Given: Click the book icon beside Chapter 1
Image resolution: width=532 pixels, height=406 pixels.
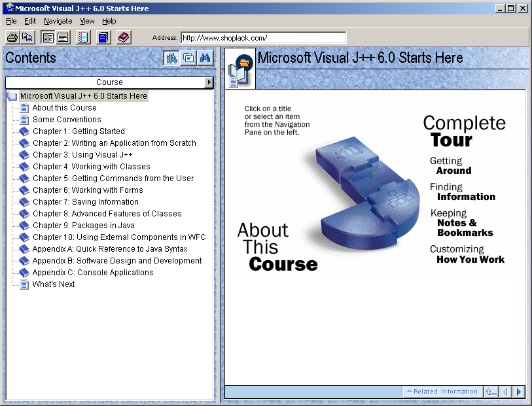Looking at the screenshot, I should coord(24,131).
